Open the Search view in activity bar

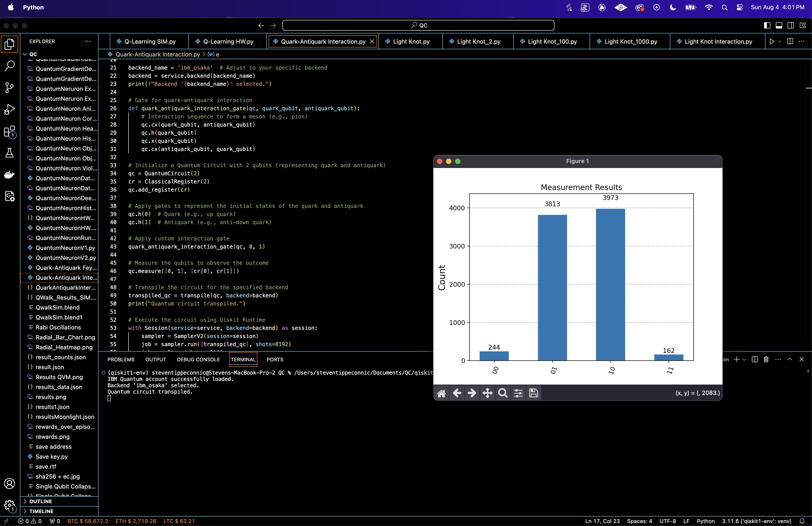pos(9,66)
